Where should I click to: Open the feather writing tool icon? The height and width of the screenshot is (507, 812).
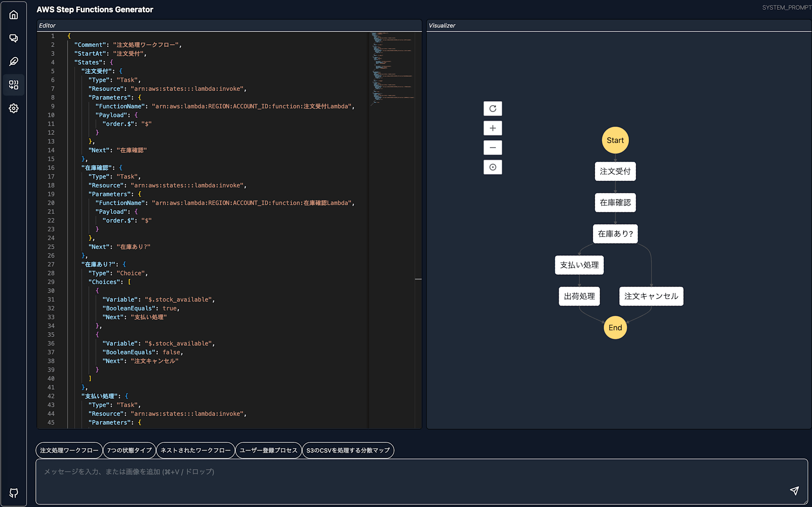[14, 62]
